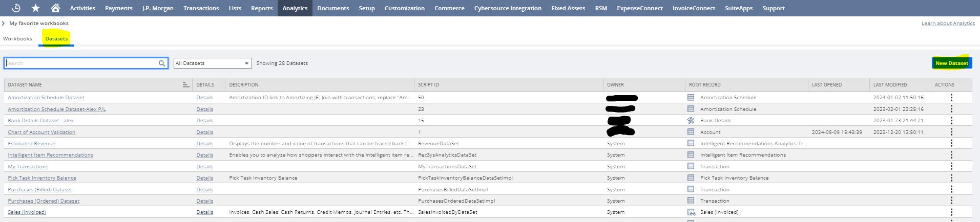
Task: Switch to the Workbooks tab
Action: (x=17, y=39)
